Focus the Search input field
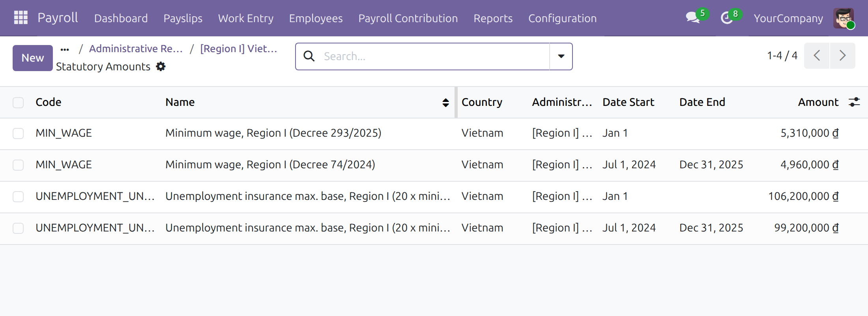Screen dimensions: 868x316 click(434, 56)
